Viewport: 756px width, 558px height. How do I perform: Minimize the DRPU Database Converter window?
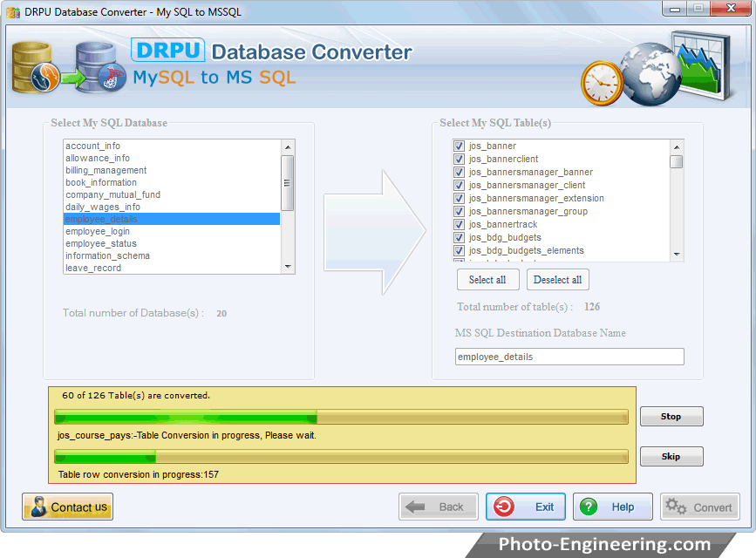[675, 9]
